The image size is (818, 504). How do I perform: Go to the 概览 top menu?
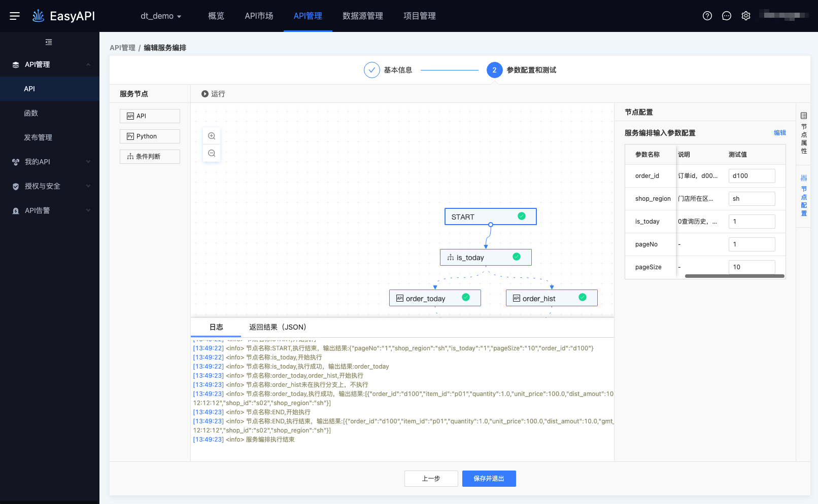[x=216, y=16]
